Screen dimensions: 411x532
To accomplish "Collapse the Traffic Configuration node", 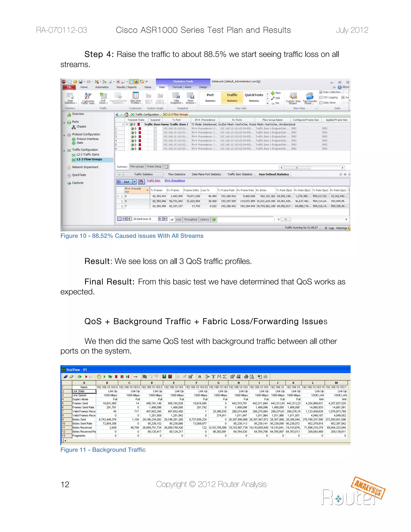I will pos(64,151).
